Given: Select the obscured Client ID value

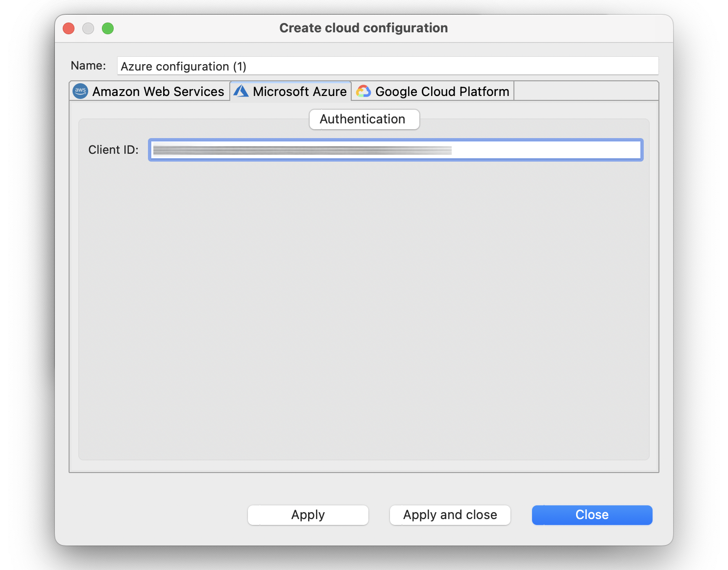Looking at the screenshot, I should [302, 150].
